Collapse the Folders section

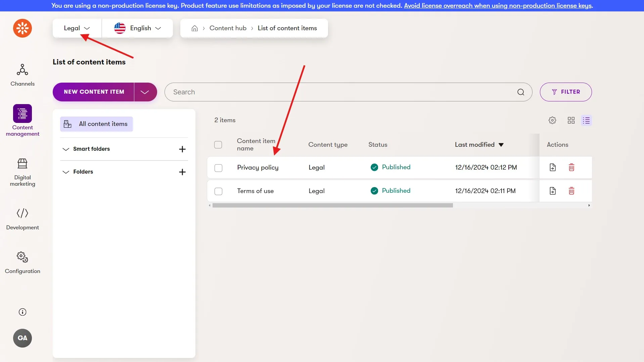click(x=66, y=172)
